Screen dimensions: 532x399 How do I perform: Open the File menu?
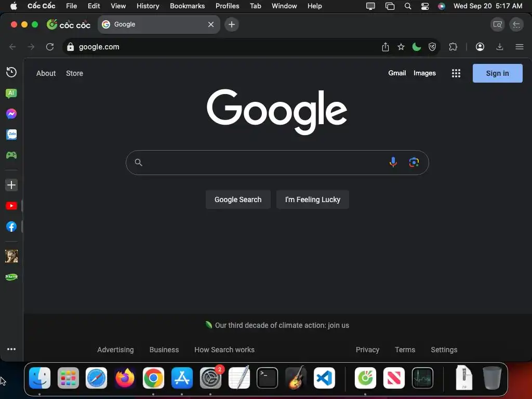coord(71,6)
